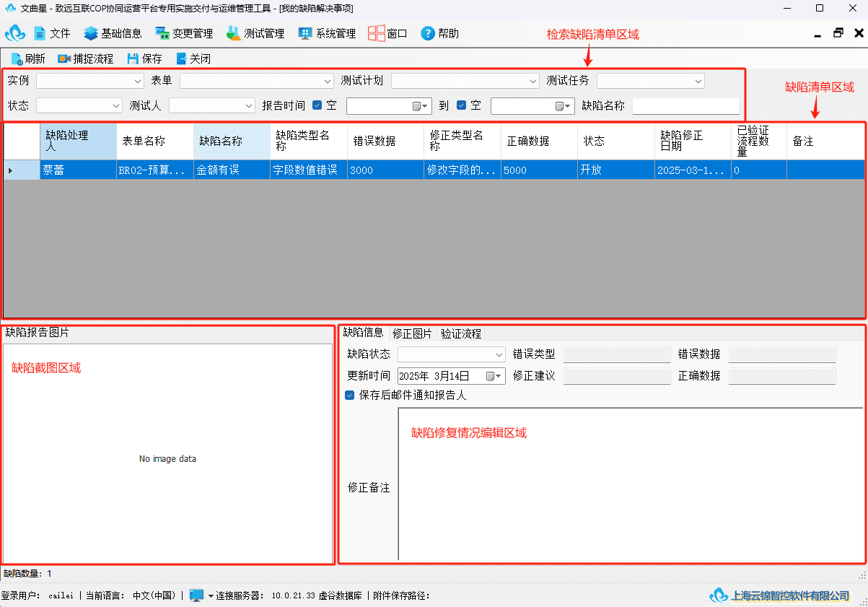Uncheck the first 空 checkbox

[x=317, y=105]
